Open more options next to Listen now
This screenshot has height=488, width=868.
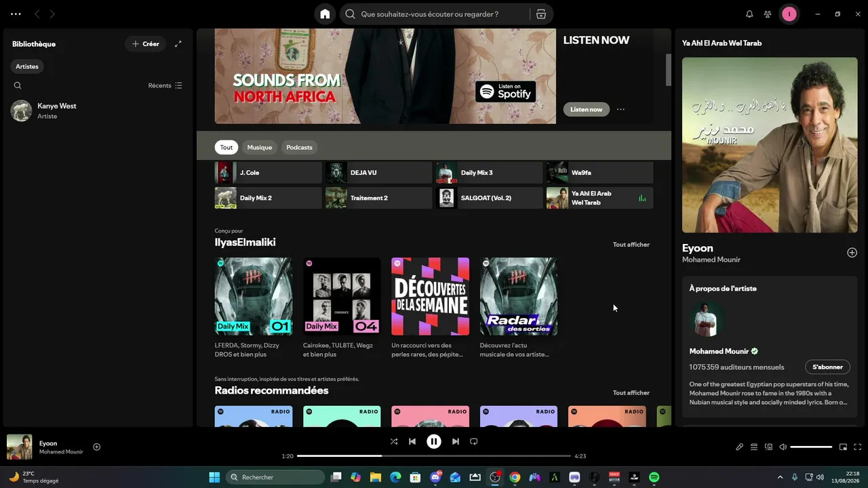620,109
